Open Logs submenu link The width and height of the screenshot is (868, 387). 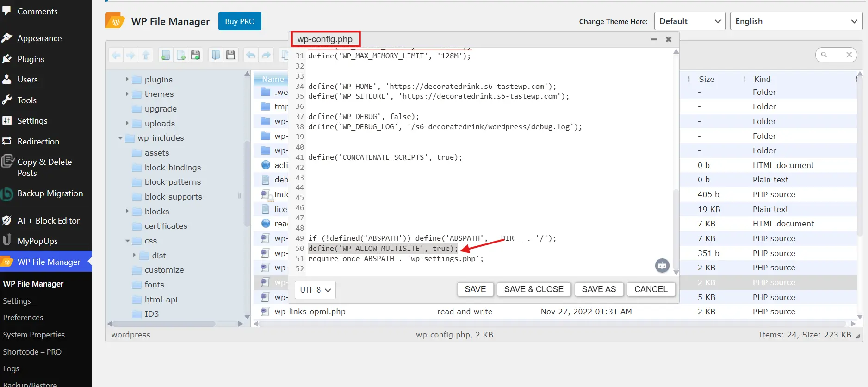point(11,369)
